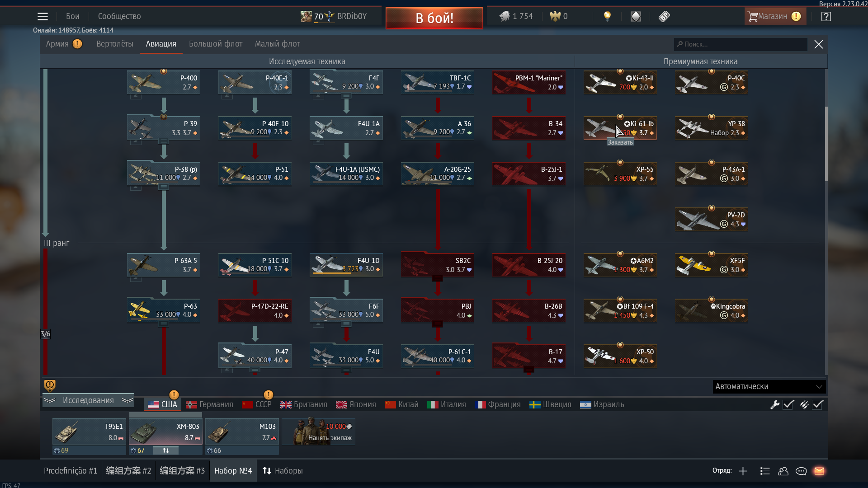Select preset 编组方案 #3
The height and width of the screenshot is (488, 868).
click(x=182, y=471)
